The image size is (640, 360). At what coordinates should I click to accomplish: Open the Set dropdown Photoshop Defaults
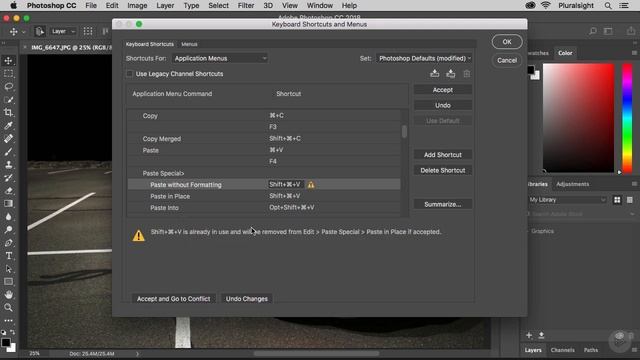tap(424, 58)
